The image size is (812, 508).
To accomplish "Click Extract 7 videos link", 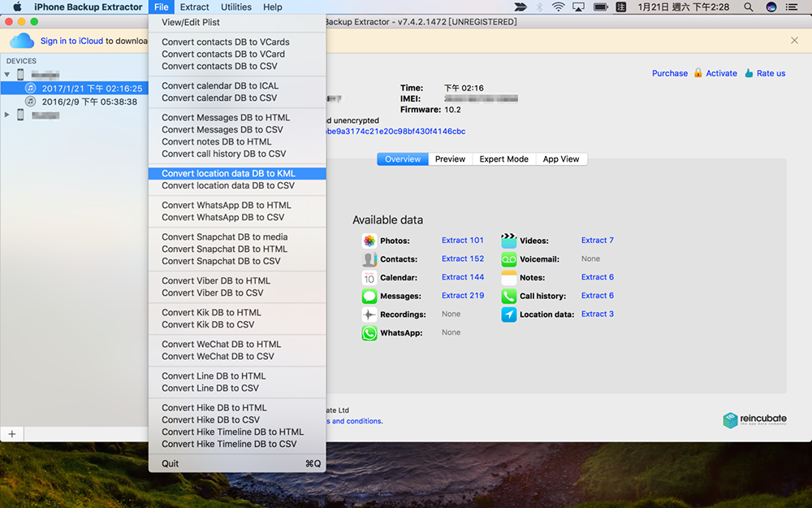I will click(x=597, y=240).
